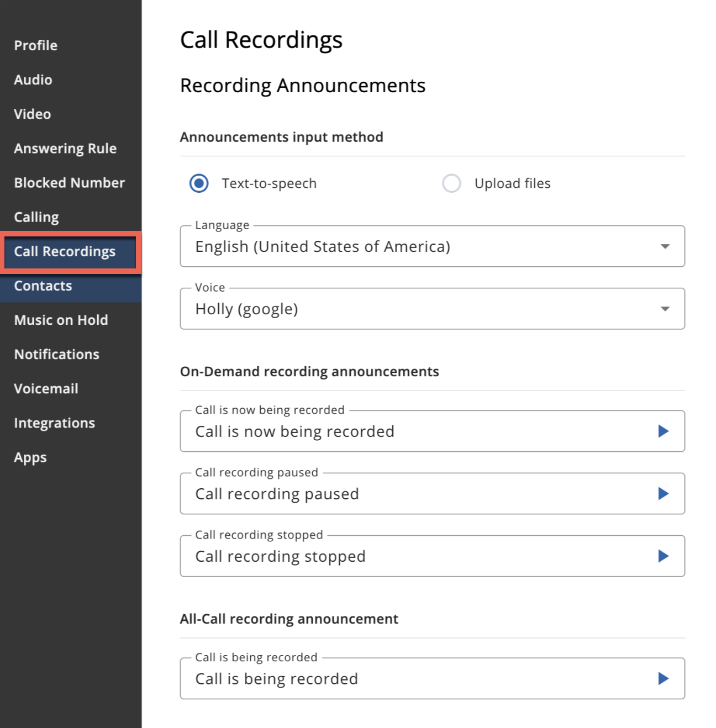Switch to the Contacts section
Image resolution: width=716 pixels, height=728 pixels.
pyautogui.click(x=43, y=286)
